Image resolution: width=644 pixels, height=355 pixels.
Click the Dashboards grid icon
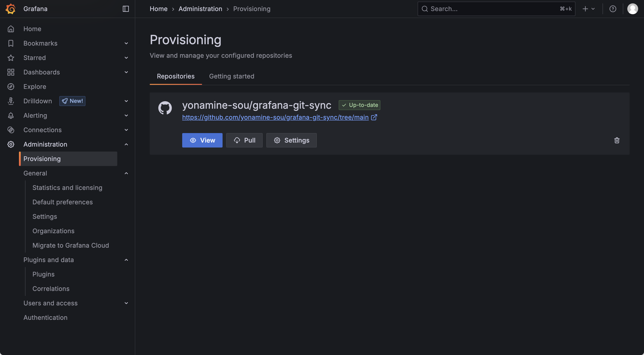[11, 72]
